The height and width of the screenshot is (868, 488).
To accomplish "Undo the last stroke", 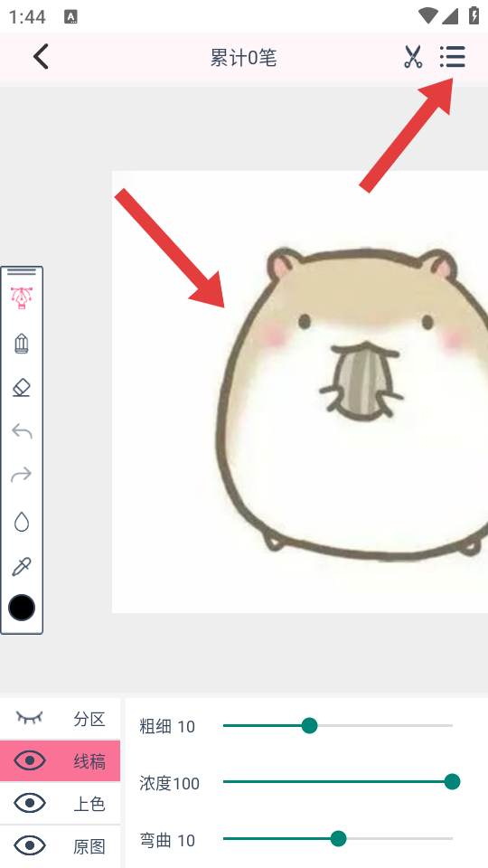I will pyautogui.click(x=22, y=430).
